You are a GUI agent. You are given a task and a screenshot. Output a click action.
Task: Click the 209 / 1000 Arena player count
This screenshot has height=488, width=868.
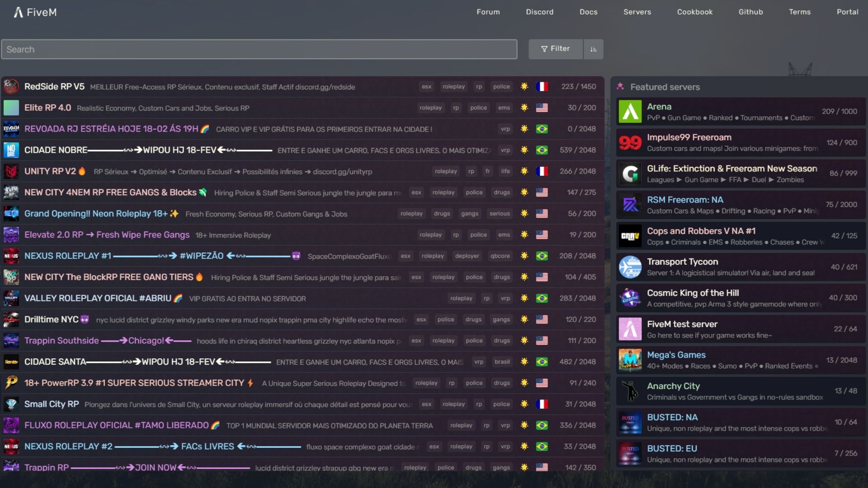tap(840, 112)
